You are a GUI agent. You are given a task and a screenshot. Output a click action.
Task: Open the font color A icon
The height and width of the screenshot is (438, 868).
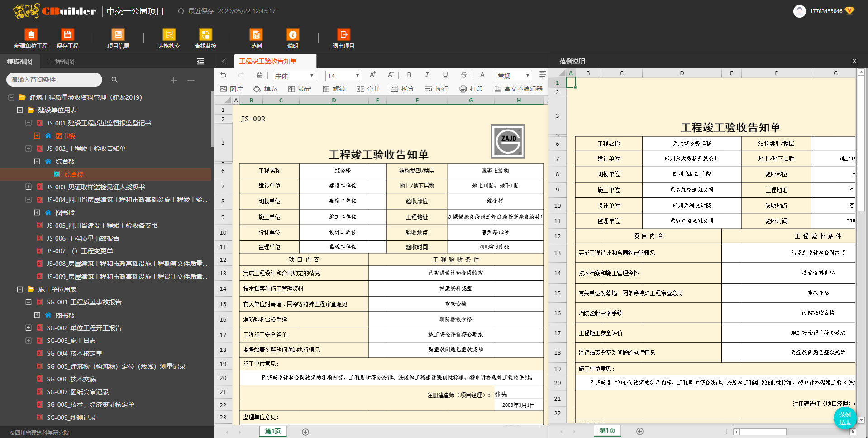pos(482,75)
